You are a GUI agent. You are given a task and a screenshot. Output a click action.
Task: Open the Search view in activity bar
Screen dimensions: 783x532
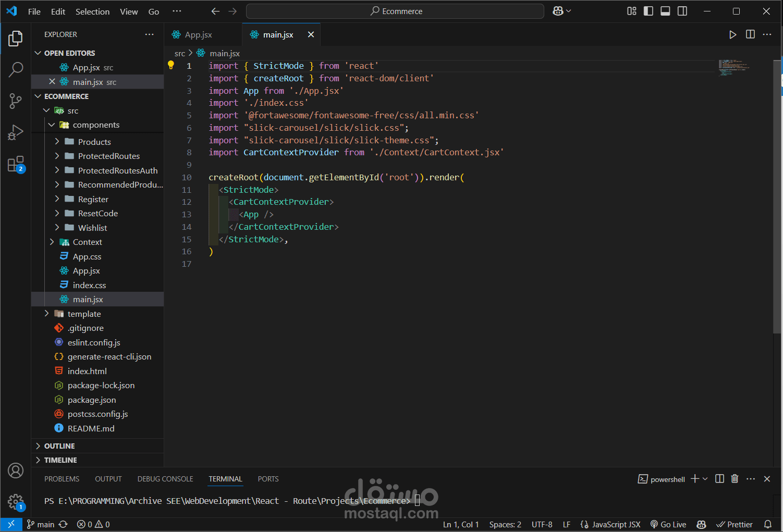[x=16, y=69]
